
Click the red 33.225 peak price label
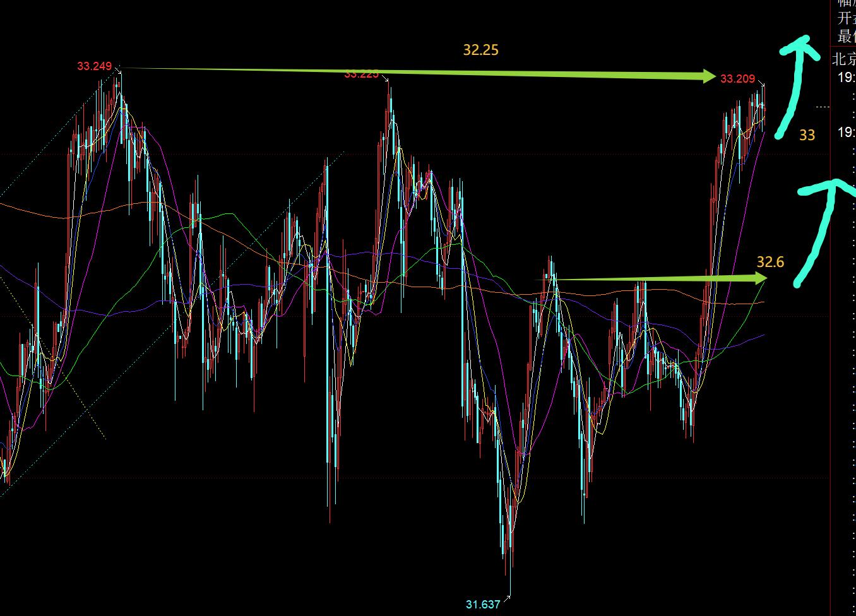click(x=361, y=74)
